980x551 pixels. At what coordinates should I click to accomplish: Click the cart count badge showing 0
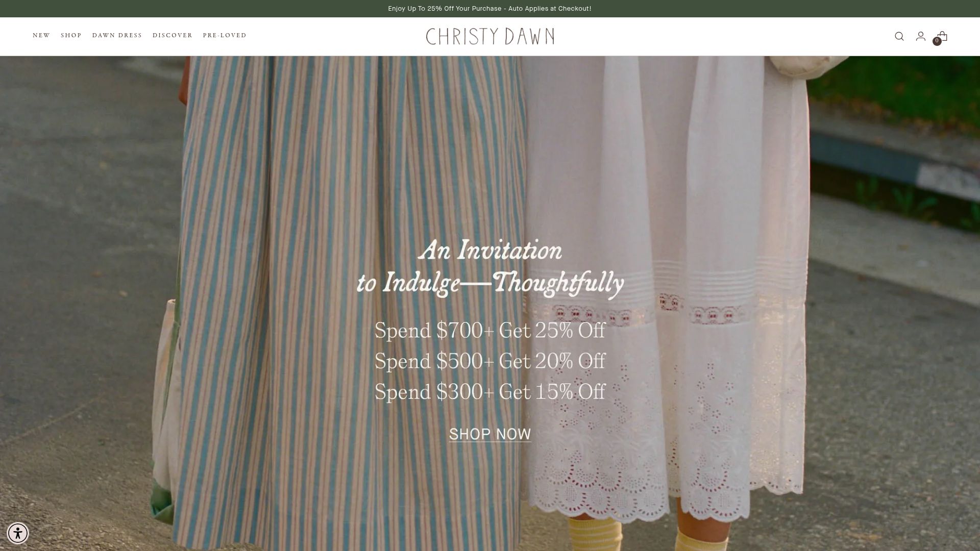tap(937, 41)
